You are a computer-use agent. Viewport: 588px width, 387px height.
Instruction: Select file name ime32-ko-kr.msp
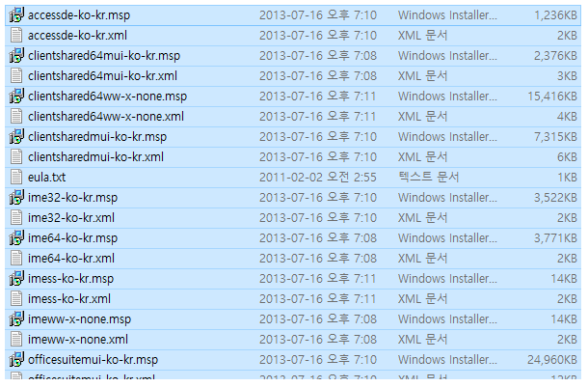click(x=72, y=198)
